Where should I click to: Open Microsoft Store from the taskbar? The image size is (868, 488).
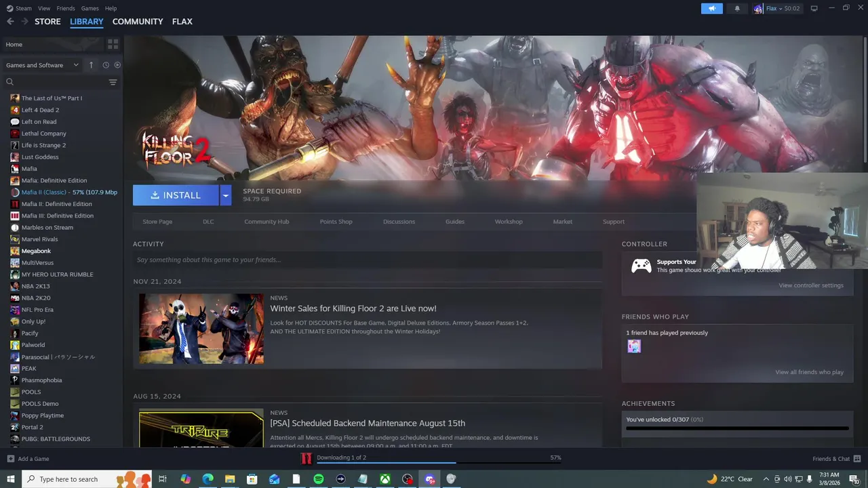[x=252, y=479]
